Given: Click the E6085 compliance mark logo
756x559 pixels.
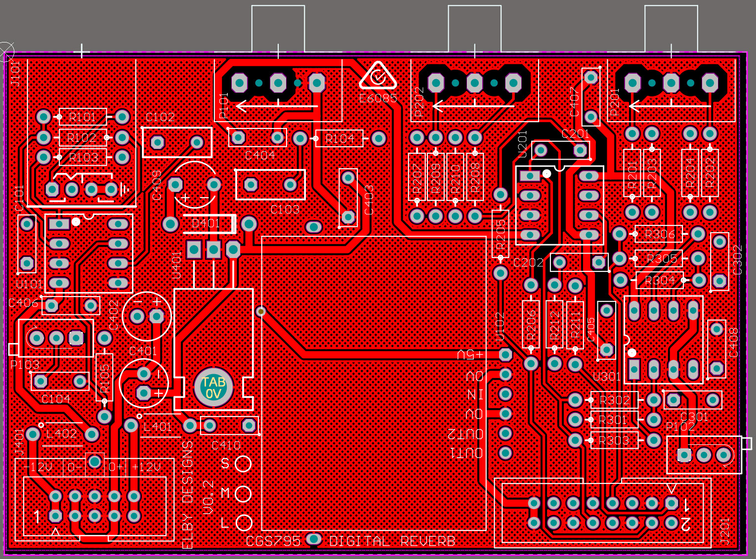Looking at the screenshot, I should 378,77.
